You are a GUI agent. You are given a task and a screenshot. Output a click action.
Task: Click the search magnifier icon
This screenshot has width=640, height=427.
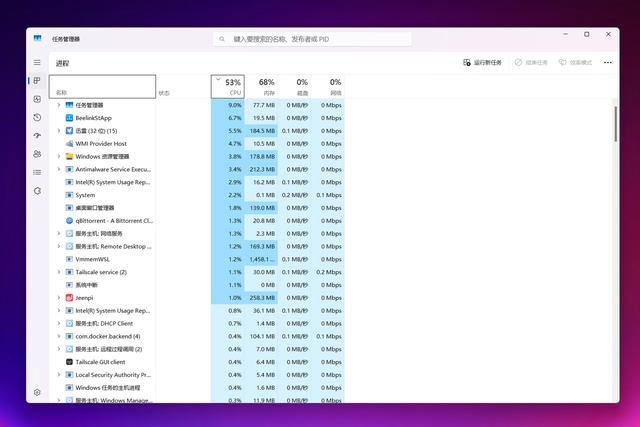[x=222, y=39]
